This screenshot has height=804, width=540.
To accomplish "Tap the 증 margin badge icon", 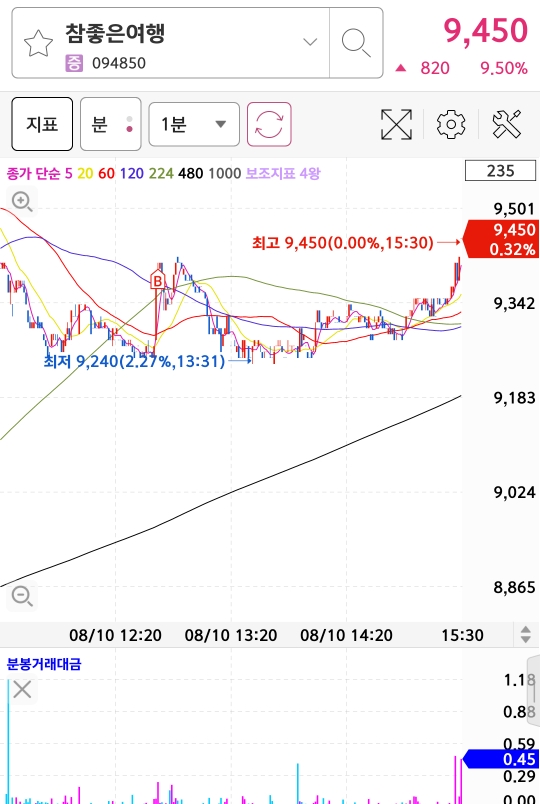I will (74, 64).
